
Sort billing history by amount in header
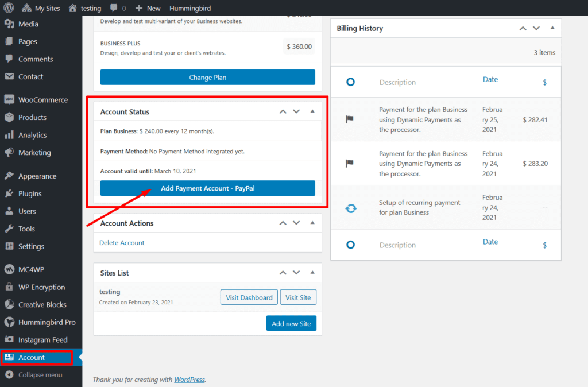(x=544, y=82)
